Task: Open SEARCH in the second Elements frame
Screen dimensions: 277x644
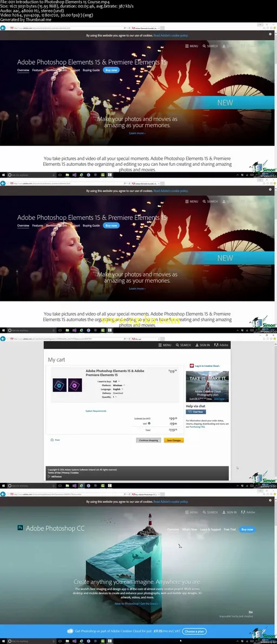Action: [x=210, y=201]
